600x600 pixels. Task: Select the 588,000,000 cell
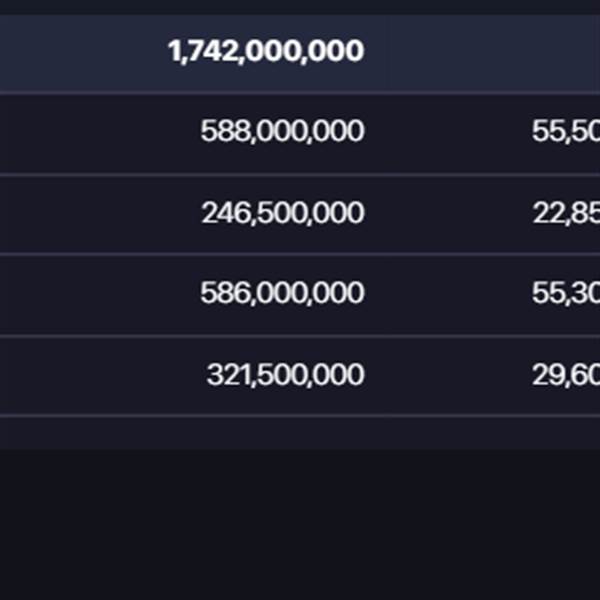tap(282, 132)
